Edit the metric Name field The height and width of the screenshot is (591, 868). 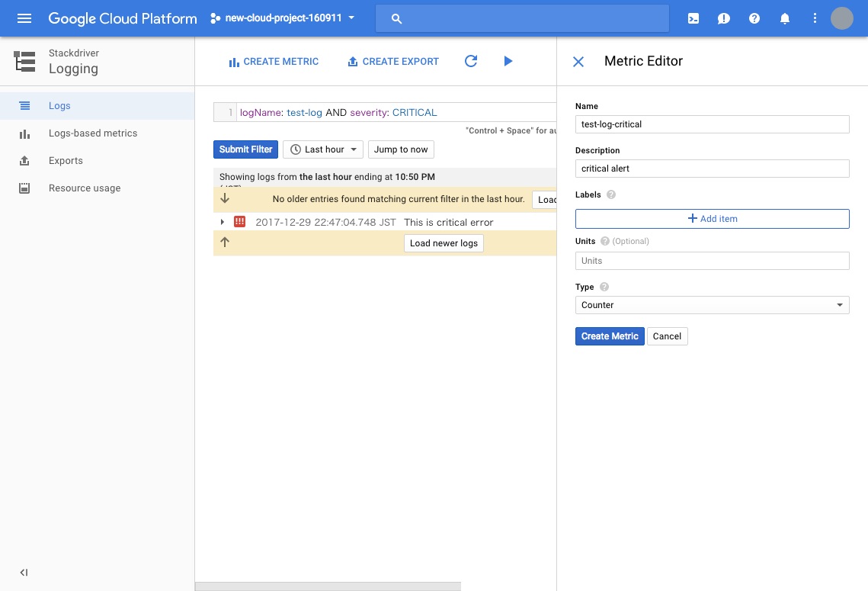[x=712, y=124]
